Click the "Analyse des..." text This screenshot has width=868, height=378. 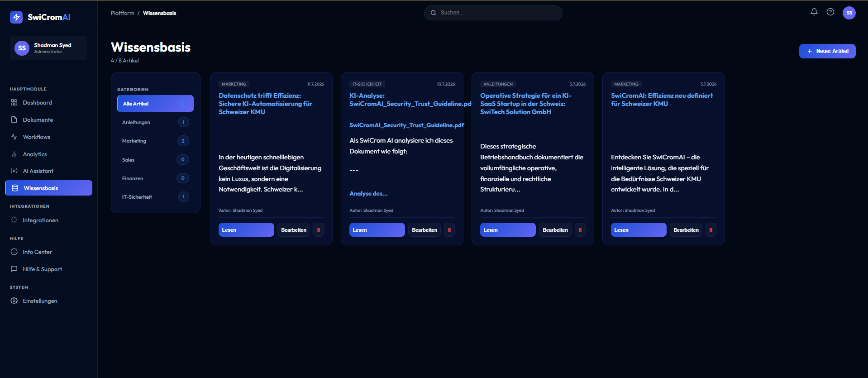[368, 194]
